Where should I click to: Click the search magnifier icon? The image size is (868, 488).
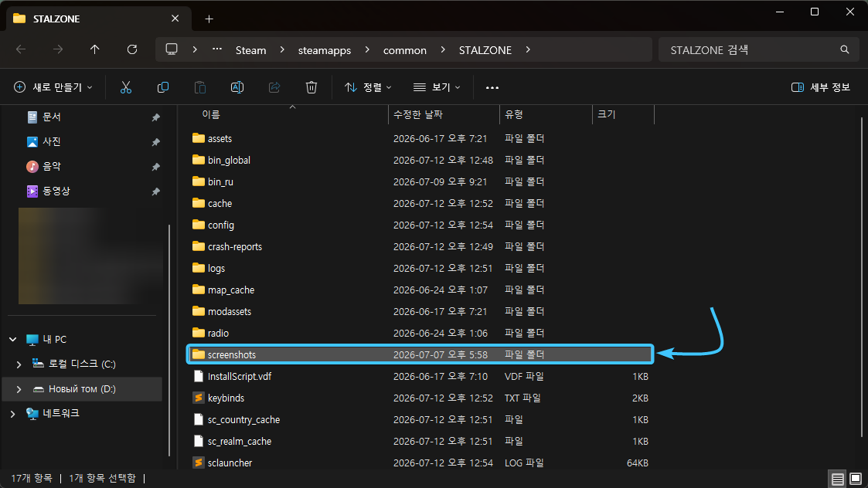pyautogui.click(x=844, y=49)
